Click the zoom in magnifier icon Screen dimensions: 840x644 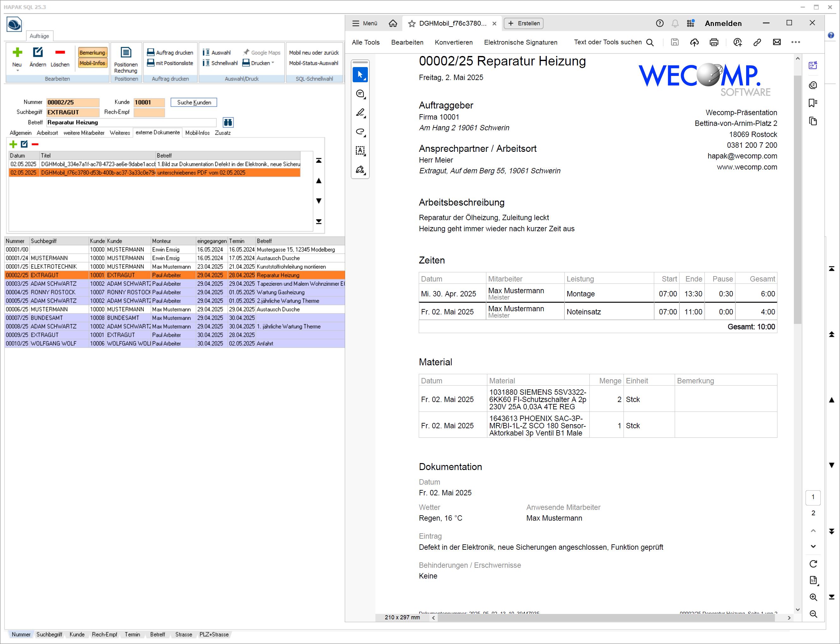tap(813, 597)
